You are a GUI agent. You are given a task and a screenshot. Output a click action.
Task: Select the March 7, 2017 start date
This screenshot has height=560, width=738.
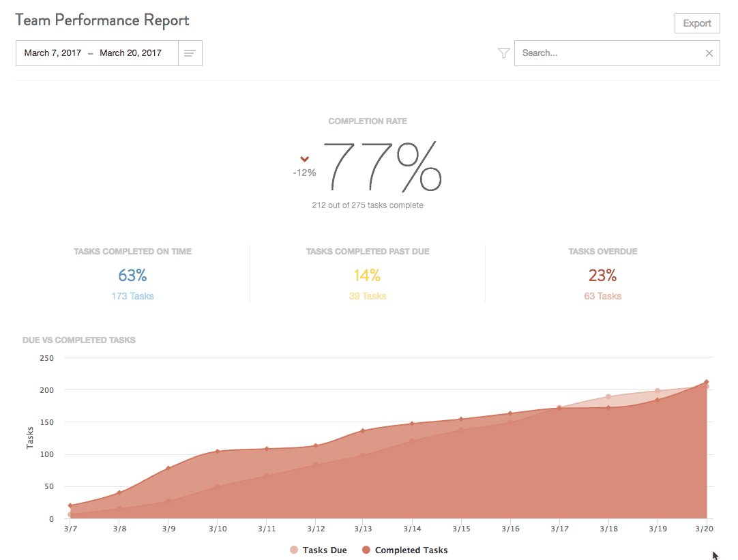click(x=51, y=53)
